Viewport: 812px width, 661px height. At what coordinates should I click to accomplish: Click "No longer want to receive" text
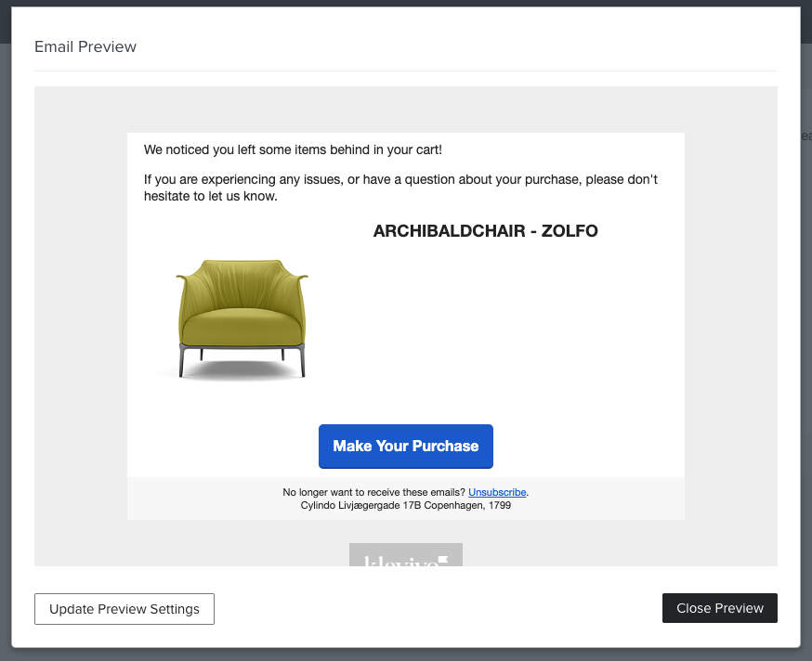[x=373, y=492]
